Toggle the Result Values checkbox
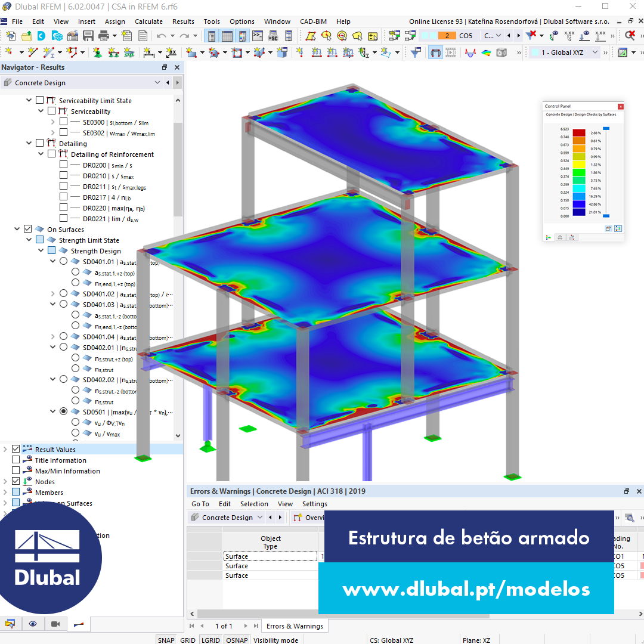Image resolution: width=644 pixels, height=644 pixels. [x=16, y=449]
